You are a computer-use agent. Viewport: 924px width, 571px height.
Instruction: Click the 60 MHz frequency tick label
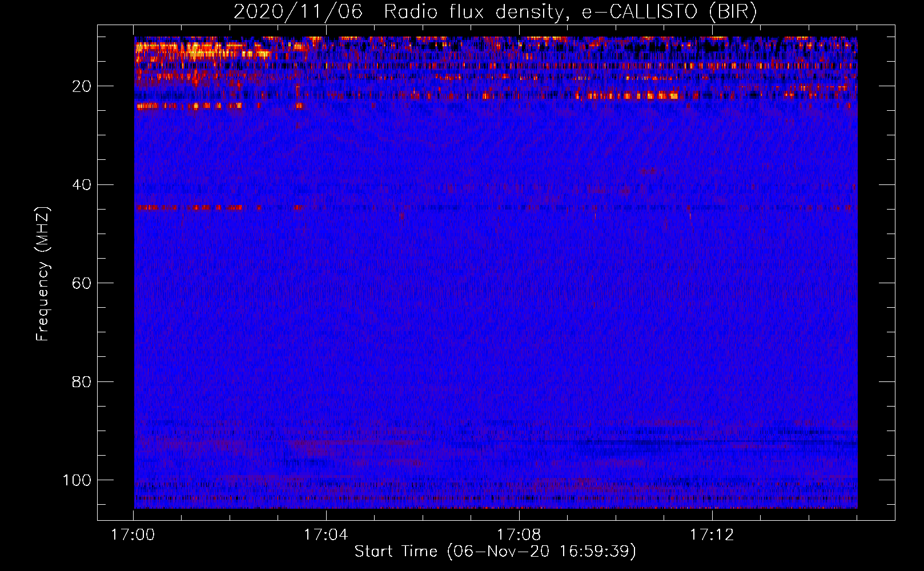click(81, 283)
